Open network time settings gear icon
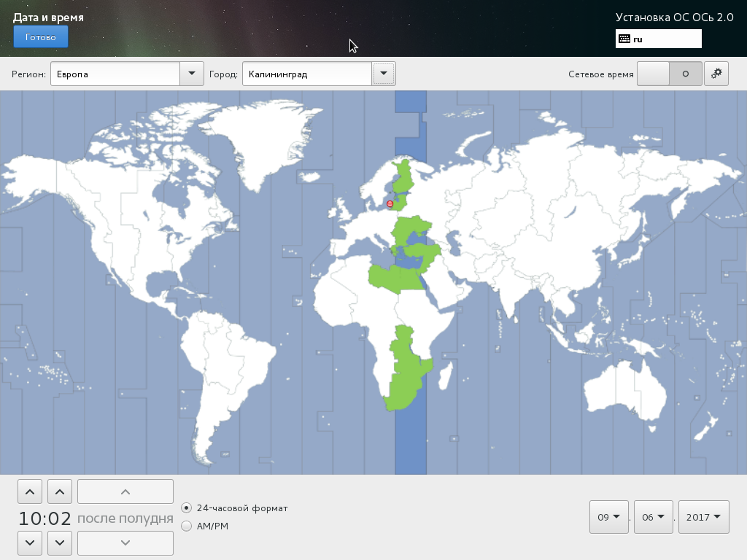The width and height of the screenshot is (747, 560). 716,74
